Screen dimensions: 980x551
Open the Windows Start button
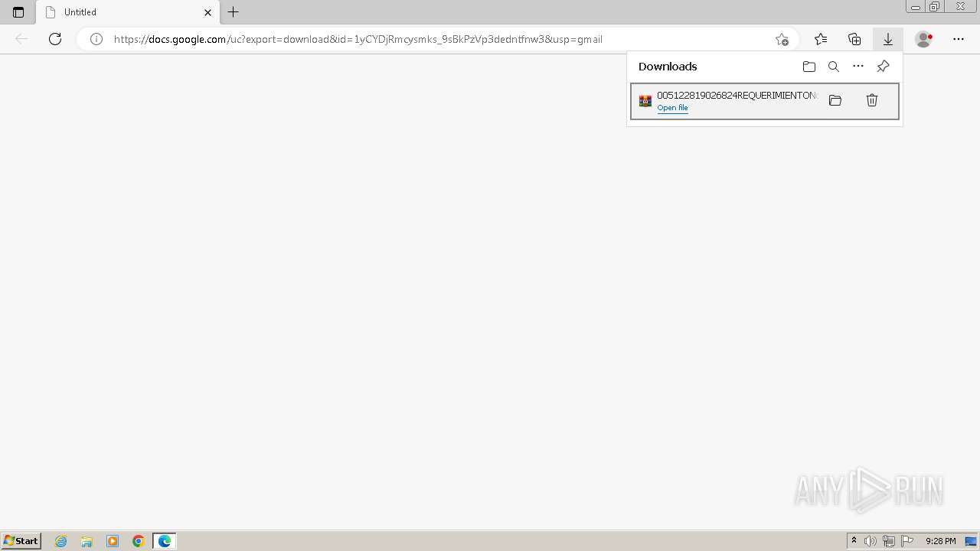(x=21, y=541)
